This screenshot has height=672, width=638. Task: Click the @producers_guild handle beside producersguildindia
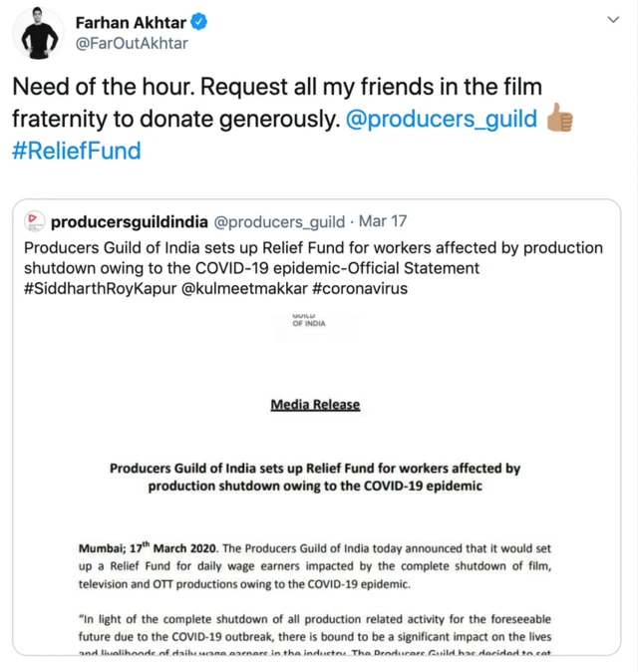[279, 220]
